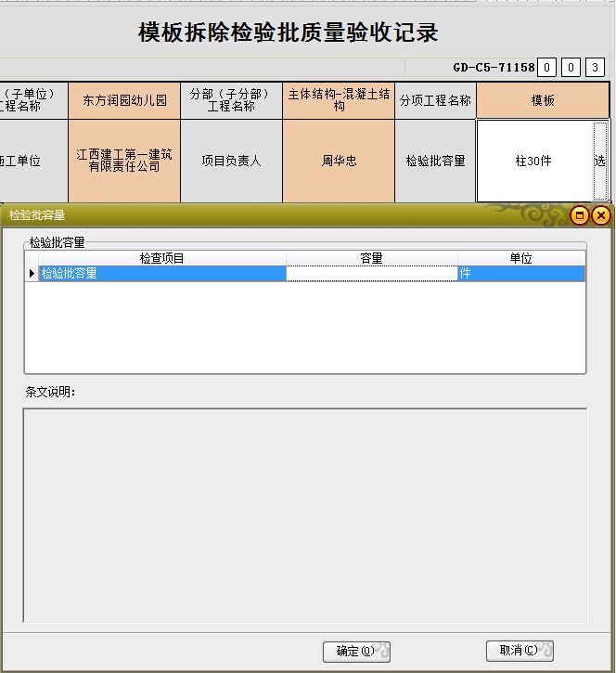This screenshot has height=673, width=616.
Task: Click the 检查项目 column header
Action: [162, 259]
